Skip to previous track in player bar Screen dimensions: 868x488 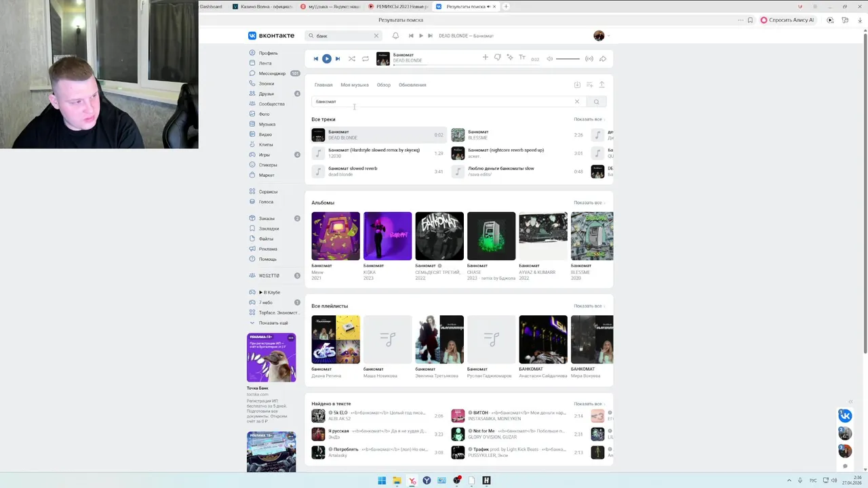pos(315,58)
